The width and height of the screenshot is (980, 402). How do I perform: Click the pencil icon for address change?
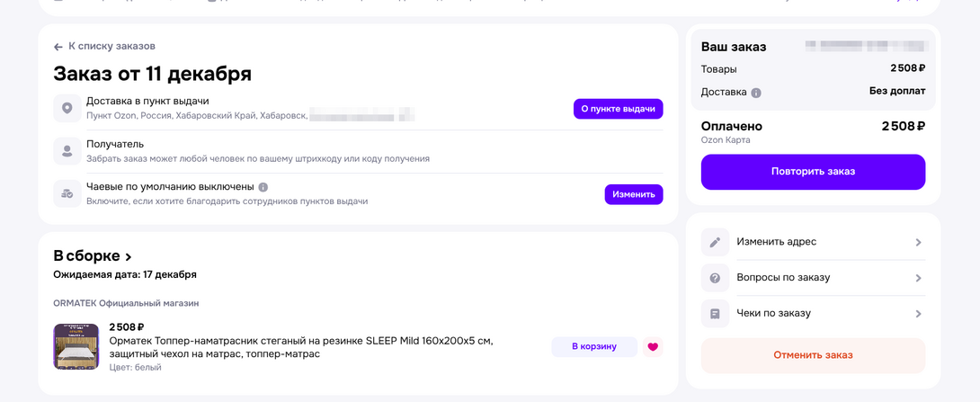[x=715, y=242]
